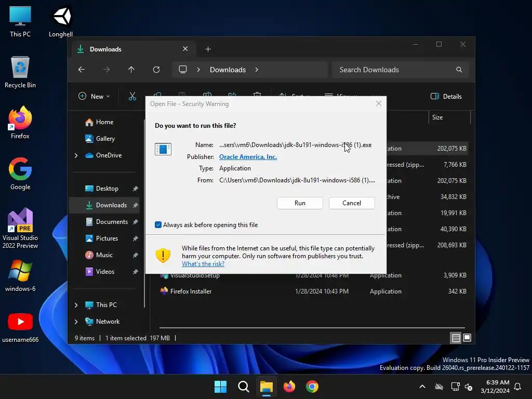This screenshot has width=532, height=399.
Task: Click the Search Downloads field
Action: 401,70
